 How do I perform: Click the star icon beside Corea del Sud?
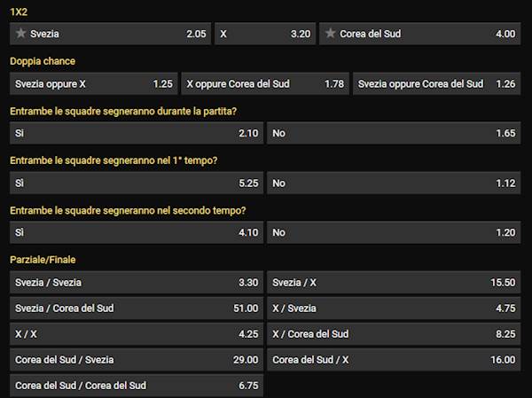pyautogui.click(x=331, y=34)
